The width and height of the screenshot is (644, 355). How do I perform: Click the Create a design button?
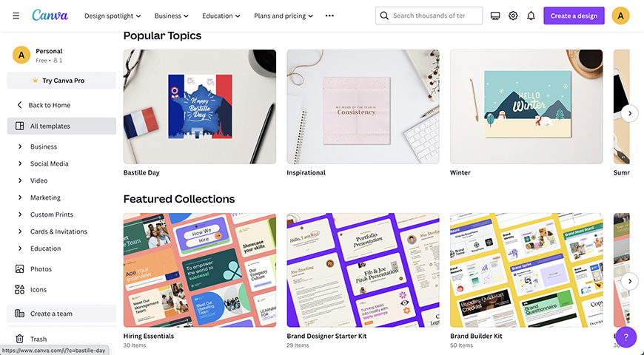pos(574,16)
